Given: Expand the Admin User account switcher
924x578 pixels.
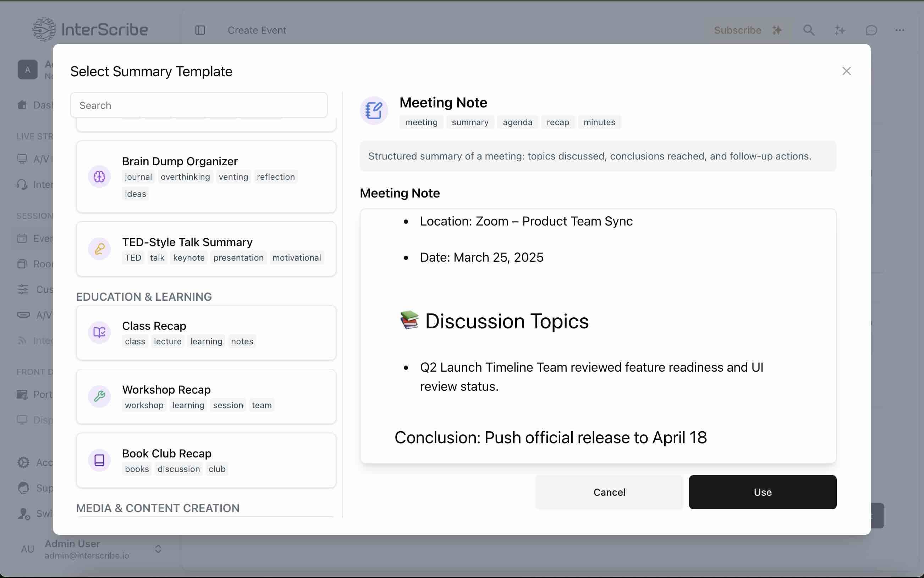Looking at the screenshot, I should (158, 549).
